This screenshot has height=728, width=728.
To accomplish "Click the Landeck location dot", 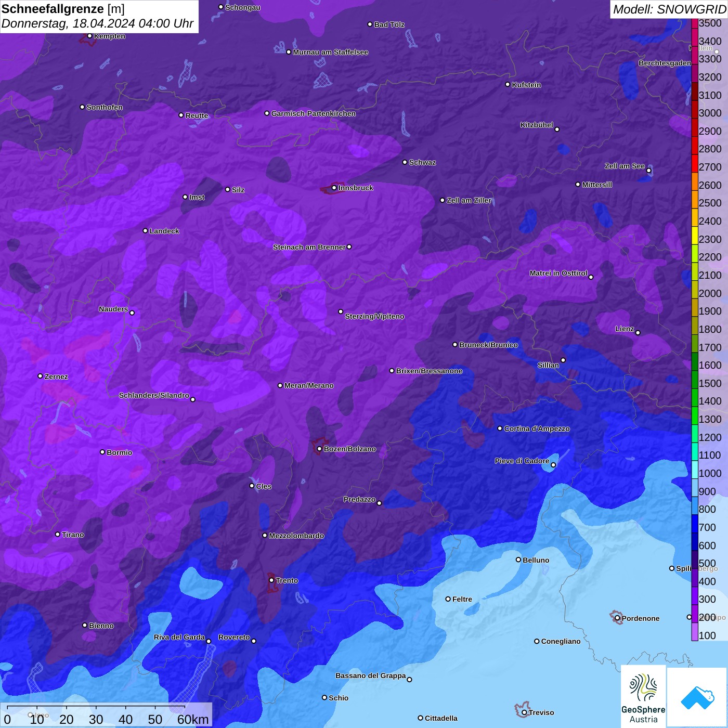I will (x=145, y=230).
